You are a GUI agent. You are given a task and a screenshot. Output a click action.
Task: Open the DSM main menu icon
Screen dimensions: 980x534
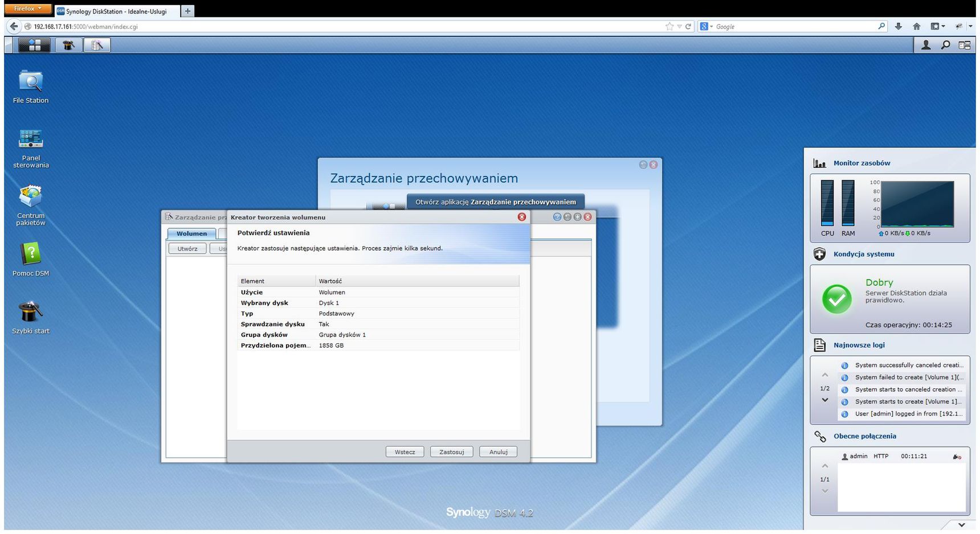34,45
